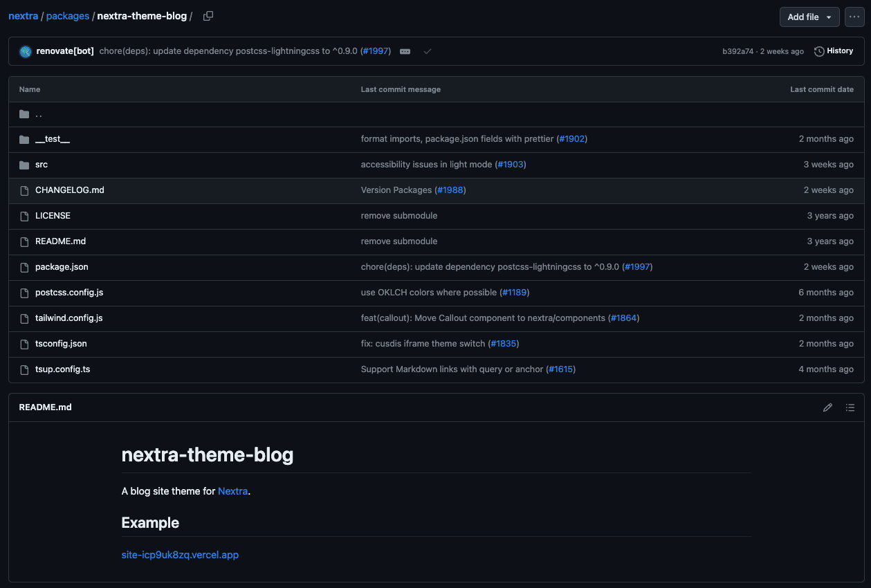Screen dimensions: 871x588
Task: Click the '4 months ago' date cell
Action: [x=826, y=369]
